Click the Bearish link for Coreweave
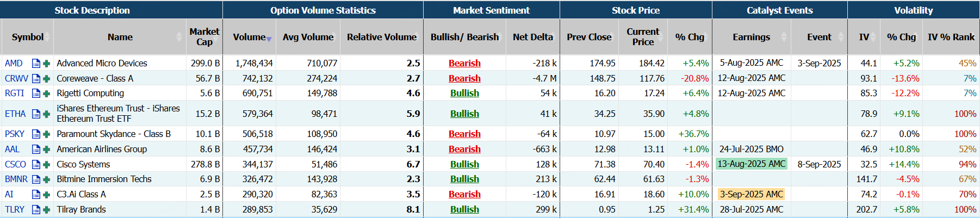 click(464, 78)
